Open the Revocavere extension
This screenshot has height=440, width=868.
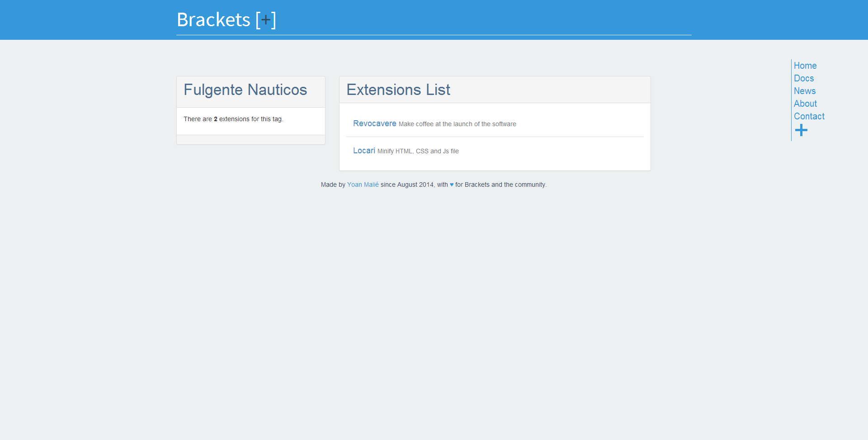pos(374,123)
